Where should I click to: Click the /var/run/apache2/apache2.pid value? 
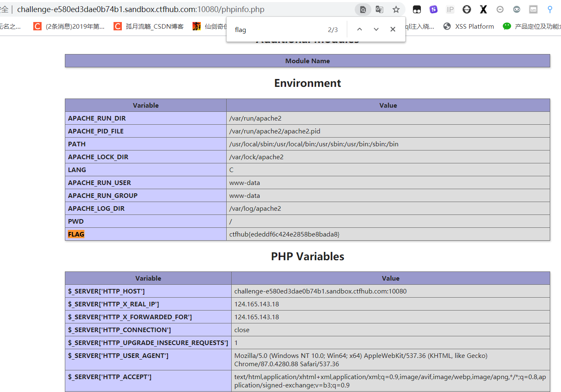[274, 131]
